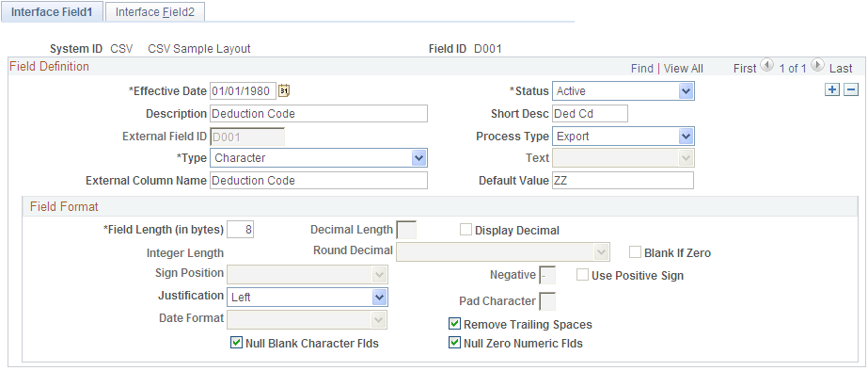Screen dimensions: 868x371
Task: Go to next row arrow icon
Action: [x=817, y=65]
